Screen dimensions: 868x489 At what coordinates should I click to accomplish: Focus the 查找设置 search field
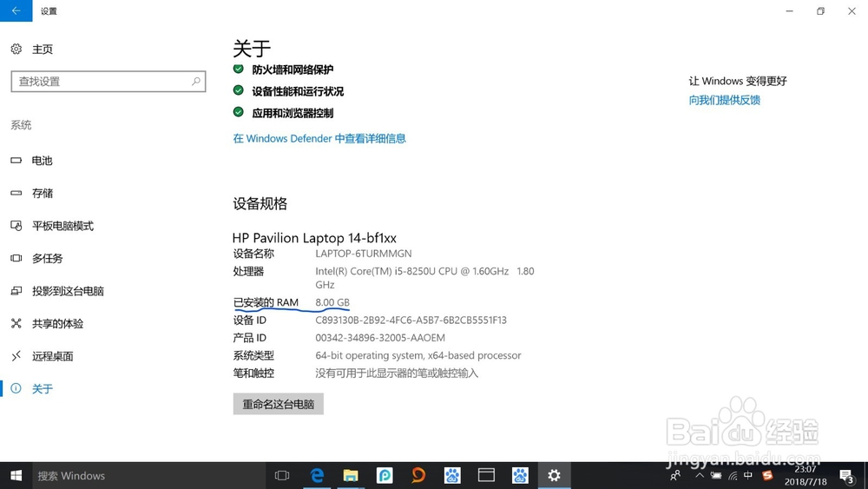click(108, 82)
